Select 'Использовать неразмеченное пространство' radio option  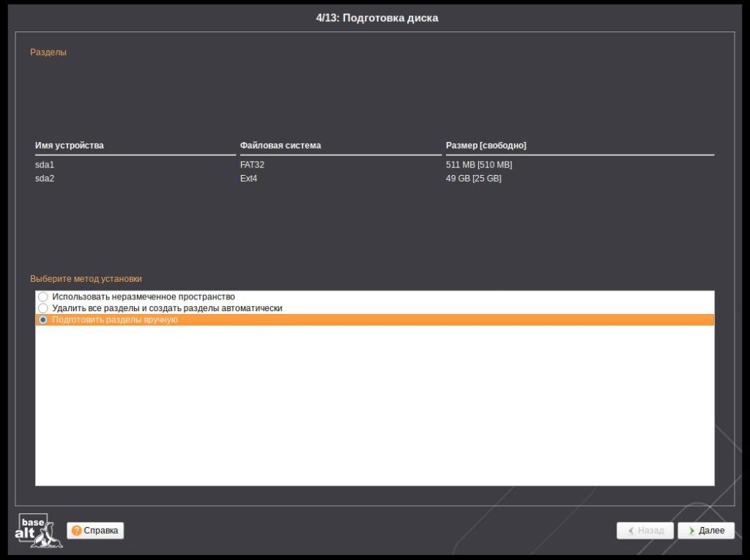point(43,297)
